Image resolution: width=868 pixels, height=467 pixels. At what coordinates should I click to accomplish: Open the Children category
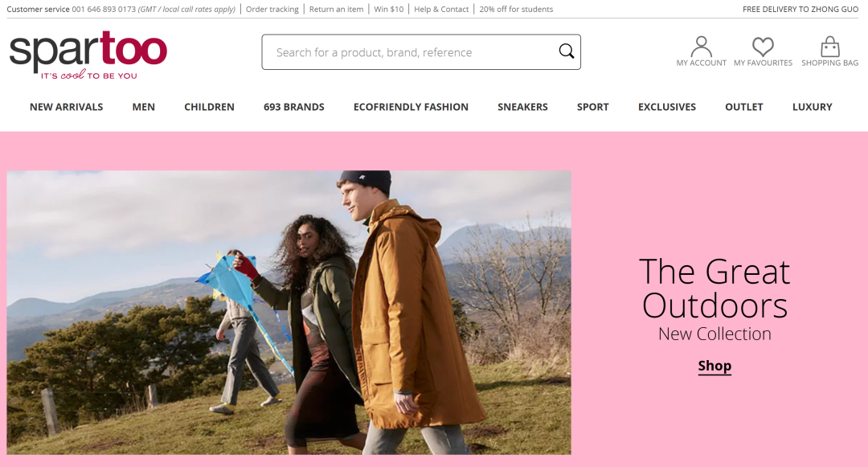coord(209,107)
